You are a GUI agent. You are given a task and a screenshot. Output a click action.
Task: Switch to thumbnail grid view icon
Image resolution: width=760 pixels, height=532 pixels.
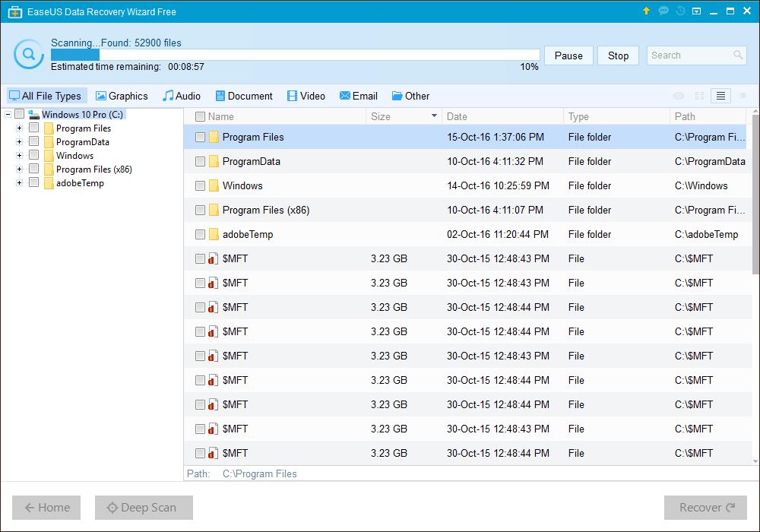699,96
